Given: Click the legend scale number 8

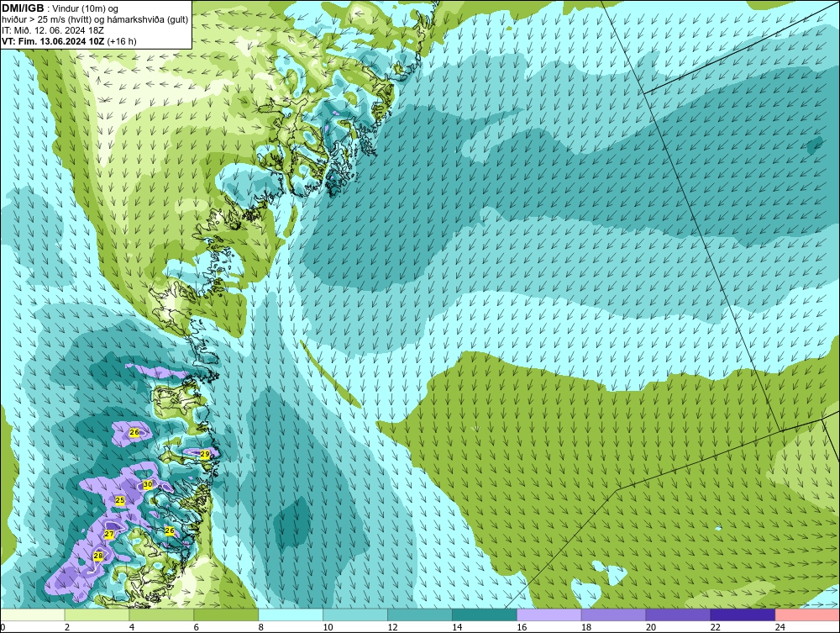Looking at the screenshot, I should coord(261,627).
